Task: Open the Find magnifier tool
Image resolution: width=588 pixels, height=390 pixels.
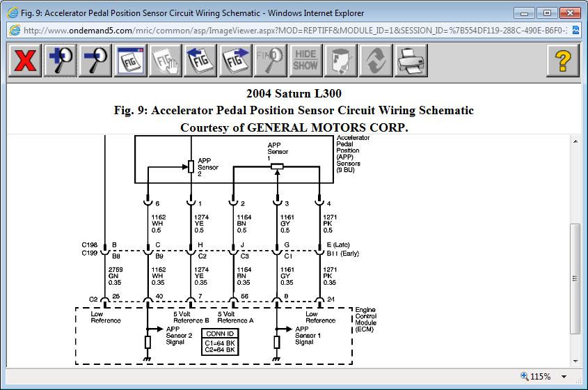Action: [271, 61]
